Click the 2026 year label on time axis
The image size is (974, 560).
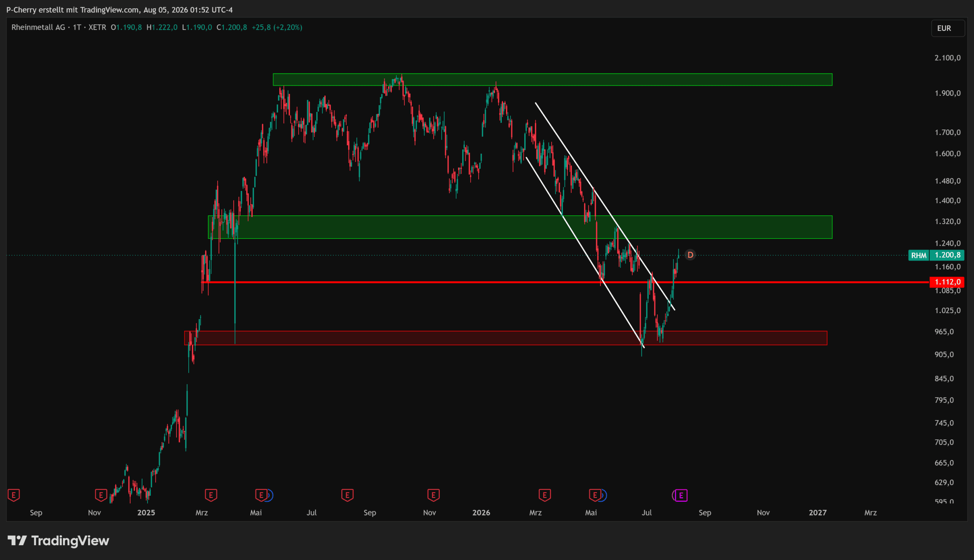tap(481, 512)
